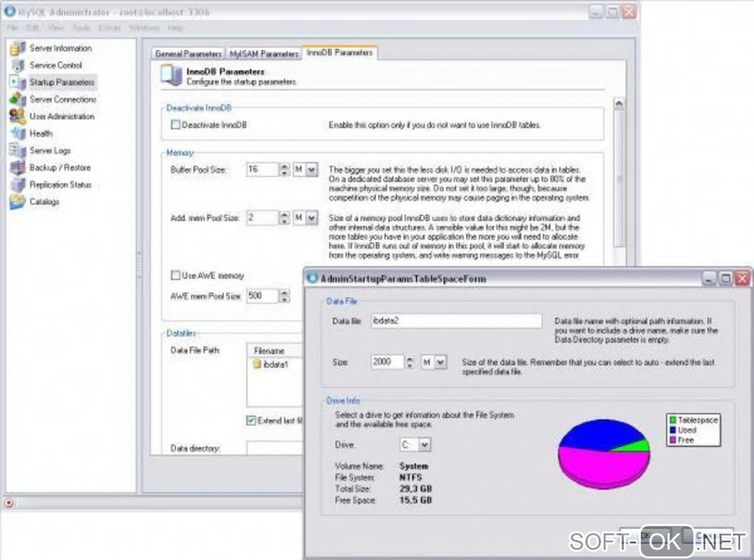754x560 pixels.
Task: Open the Catalogs folder icon
Action: (x=18, y=202)
